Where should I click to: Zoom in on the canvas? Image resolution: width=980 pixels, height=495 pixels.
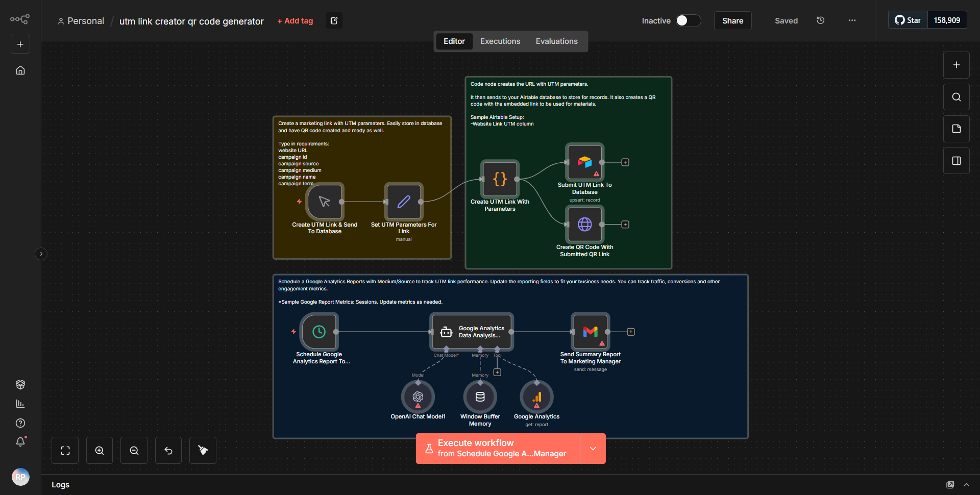pos(100,451)
